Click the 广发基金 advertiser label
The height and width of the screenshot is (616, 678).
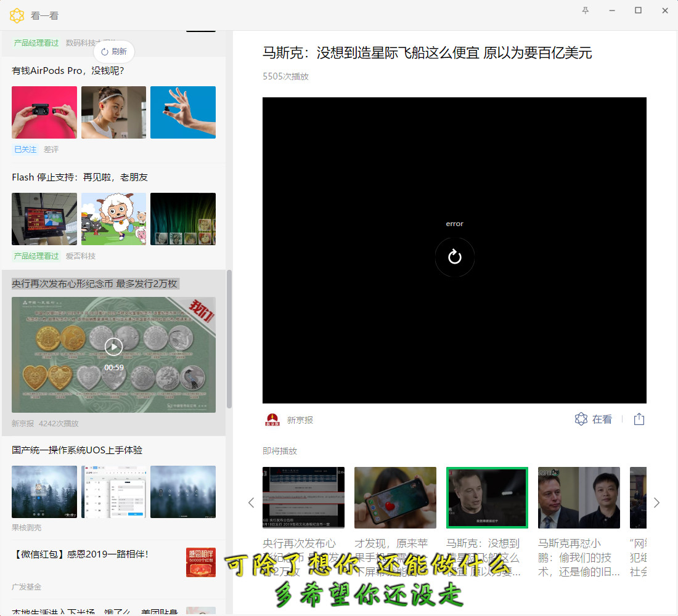tap(27, 587)
